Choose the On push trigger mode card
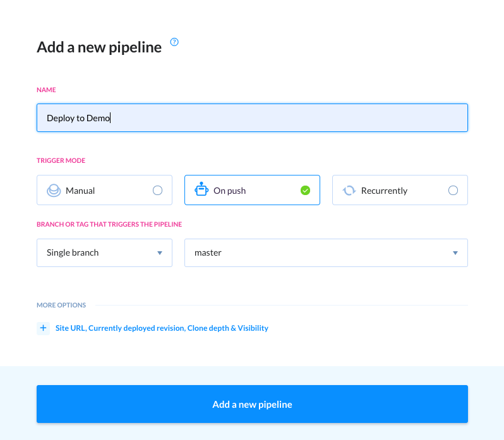Viewport: 504px width, 440px height. 253,190
